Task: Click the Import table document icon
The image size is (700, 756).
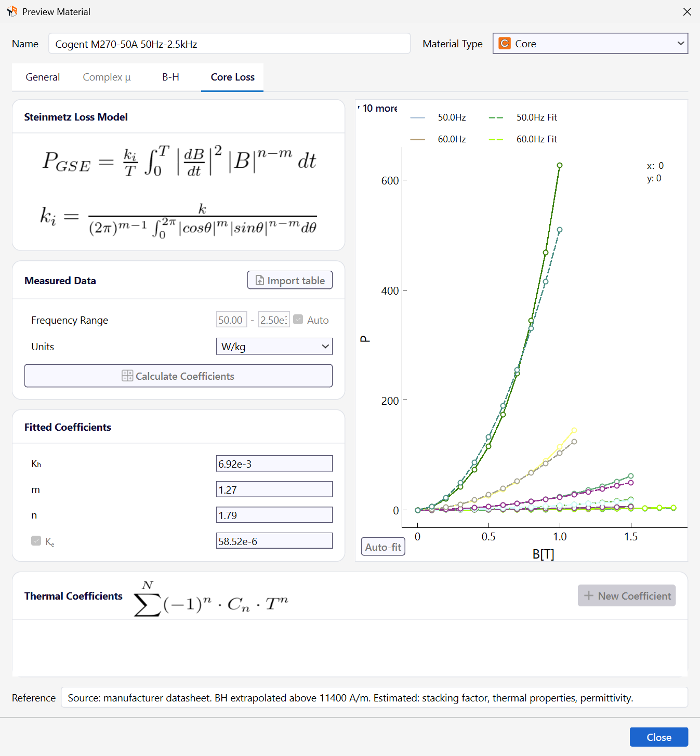Action: [260, 281]
